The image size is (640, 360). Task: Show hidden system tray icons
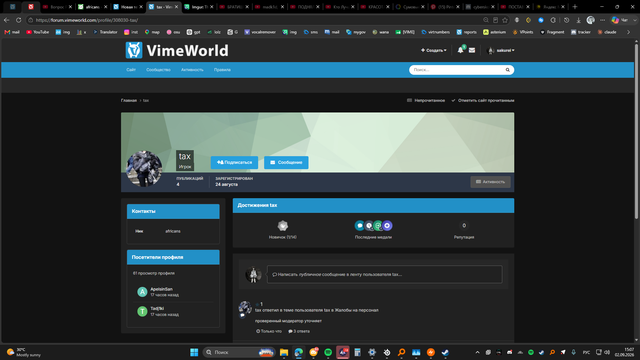(x=477, y=352)
